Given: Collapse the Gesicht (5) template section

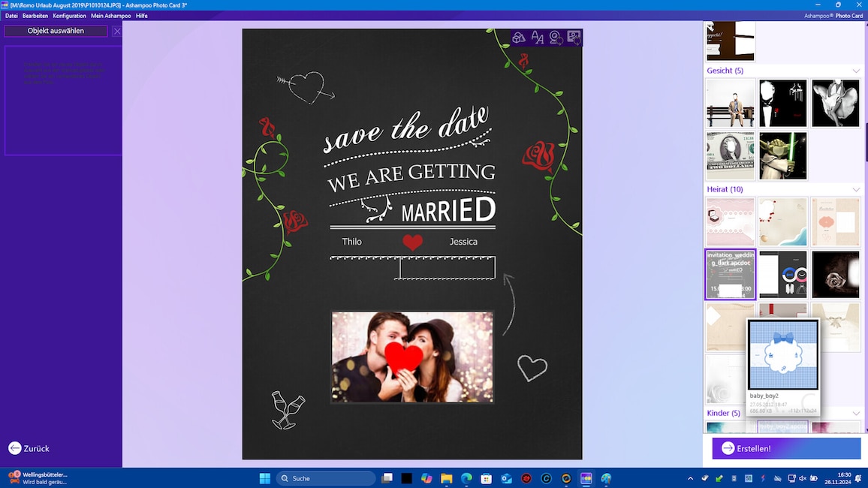Looking at the screenshot, I should click(x=856, y=71).
